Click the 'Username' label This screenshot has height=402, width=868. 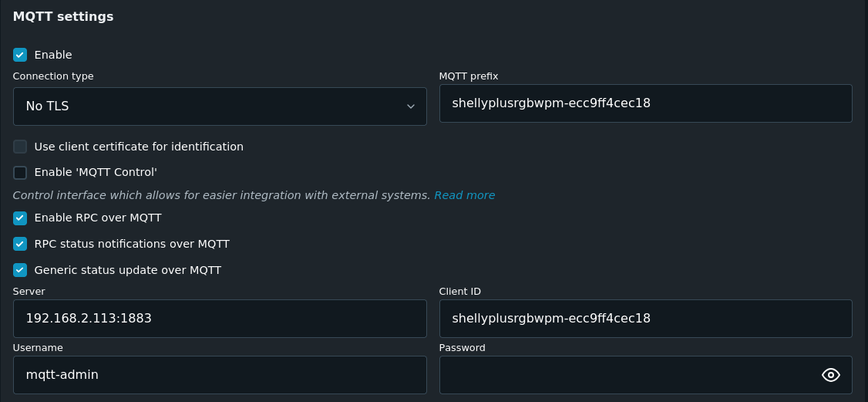point(38,348)
